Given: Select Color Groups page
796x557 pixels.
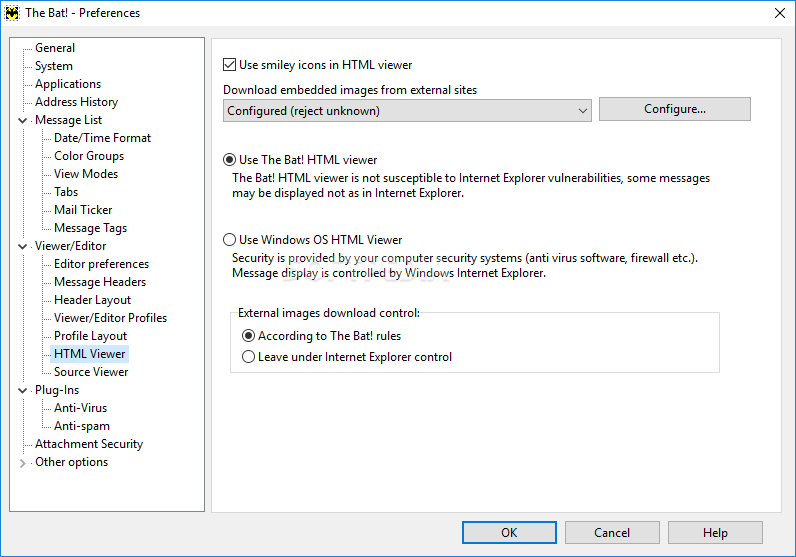Looking at the screenshot, I should 89,156.
